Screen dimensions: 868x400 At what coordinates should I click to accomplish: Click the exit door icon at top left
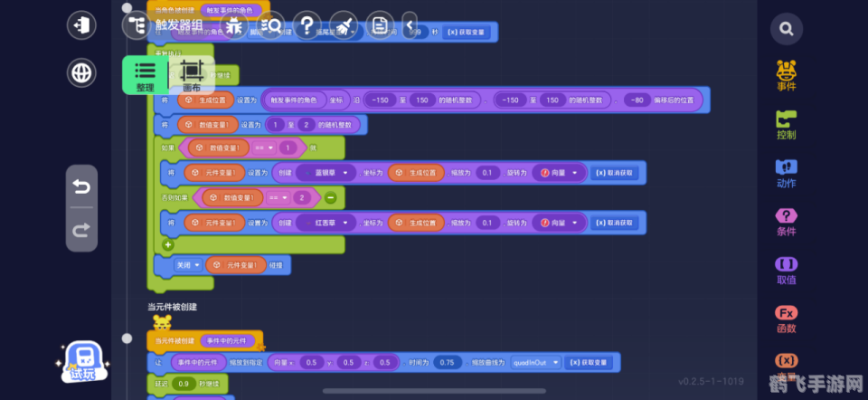click(82, 24)
